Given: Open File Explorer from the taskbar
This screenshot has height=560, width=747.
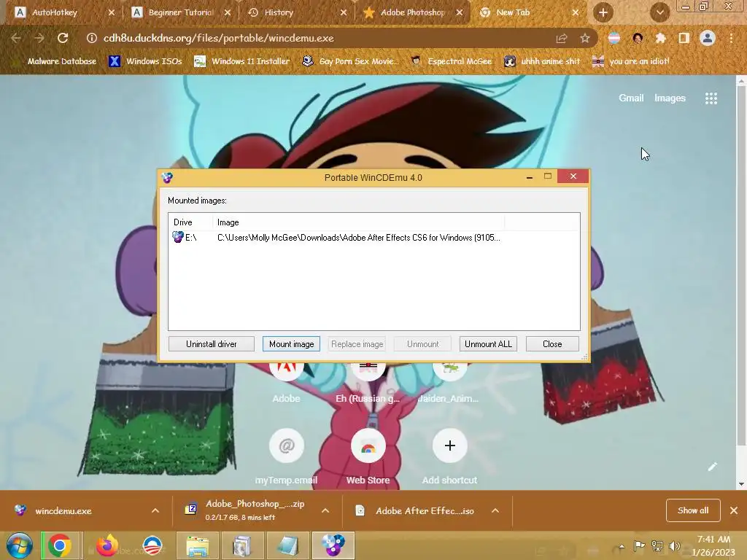Looking at the screenshot, I should click(198, 545).
